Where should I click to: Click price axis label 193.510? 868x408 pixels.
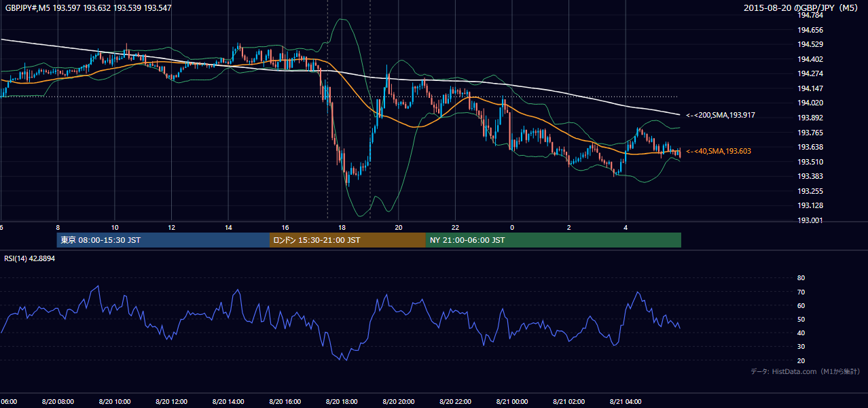tap(810, 162)
